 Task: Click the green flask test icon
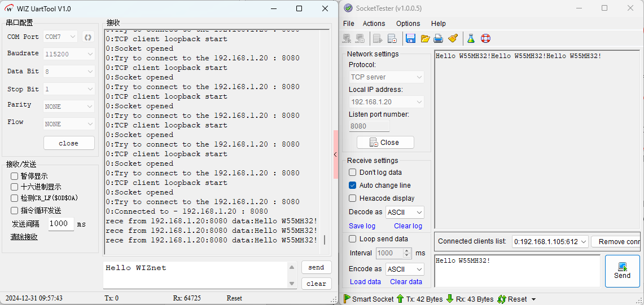(471, 38)
